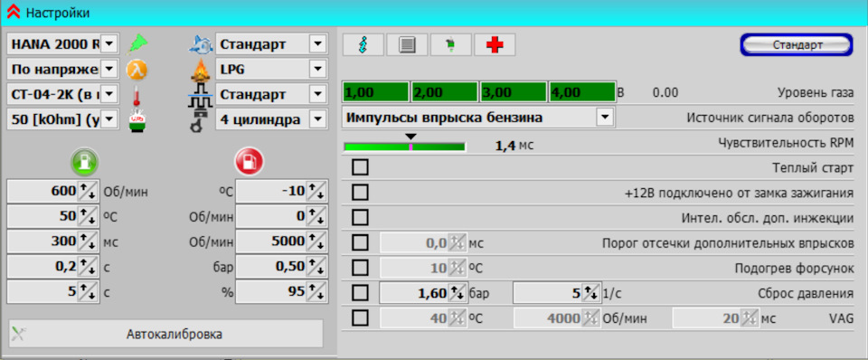Click the red thermometer icon

click(x=136, y=95)
